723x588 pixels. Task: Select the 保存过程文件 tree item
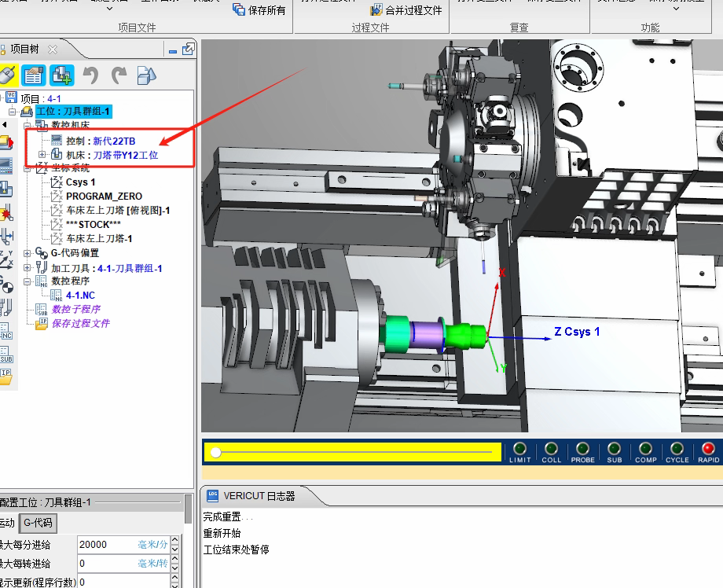click(x=81, y=323)
